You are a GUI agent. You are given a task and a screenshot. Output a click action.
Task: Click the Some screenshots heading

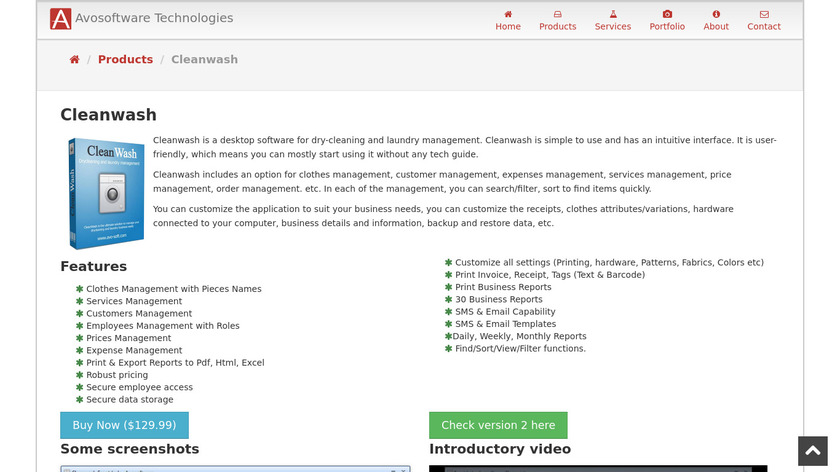(x=130, y=449)
